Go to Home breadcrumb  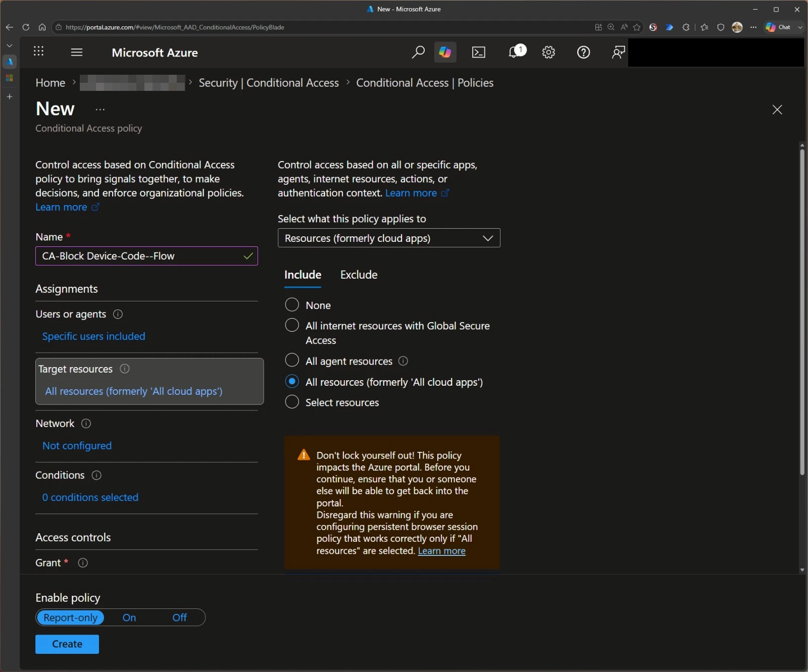(50, 83)
